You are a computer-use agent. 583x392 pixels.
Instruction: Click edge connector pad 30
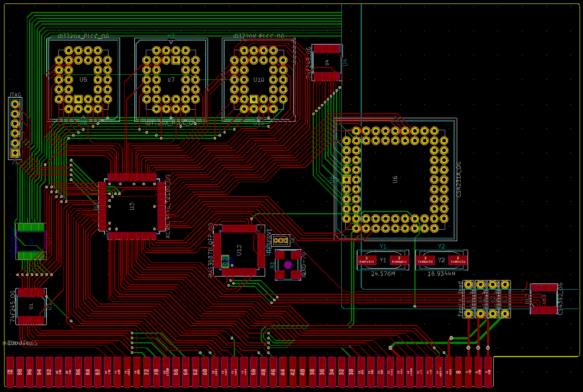[350, 372]
